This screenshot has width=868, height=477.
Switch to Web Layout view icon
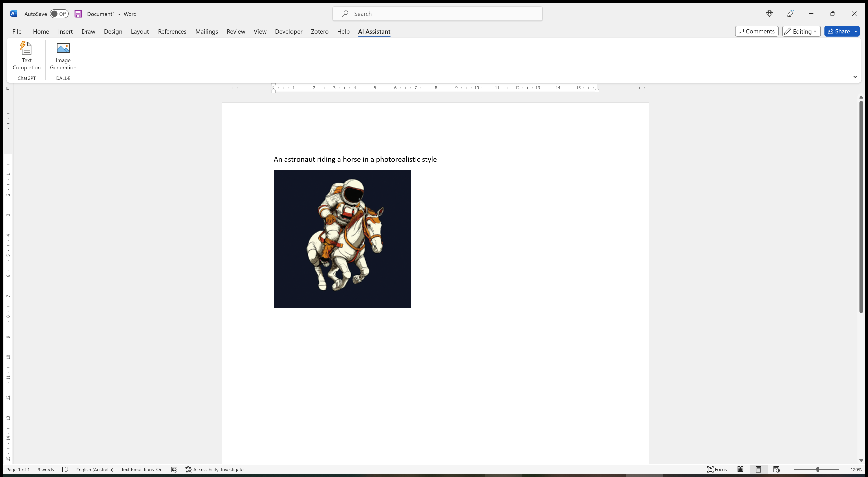coord(776,469)
